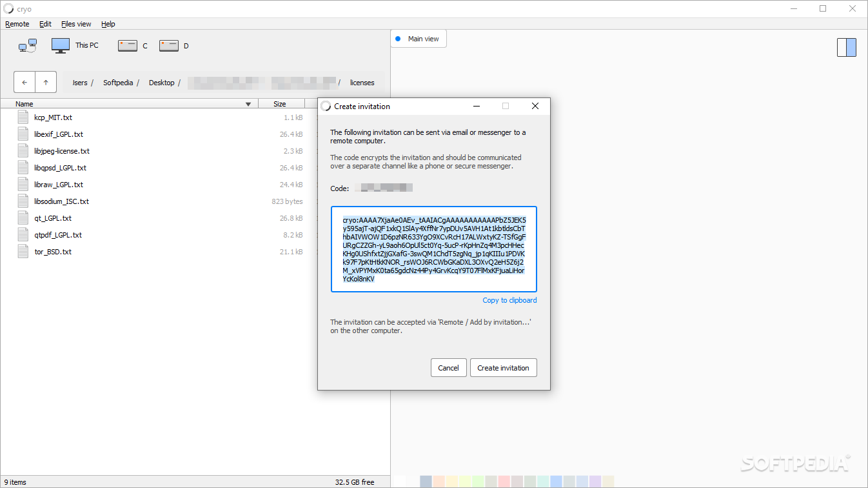Click the 2.3 kB size value

point(293,151)
